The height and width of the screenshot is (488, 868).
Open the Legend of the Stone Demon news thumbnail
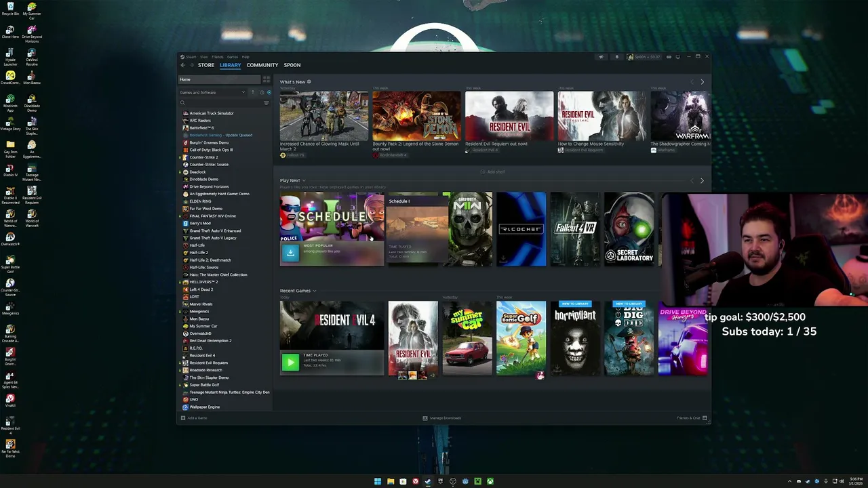[x=416, y=116]
